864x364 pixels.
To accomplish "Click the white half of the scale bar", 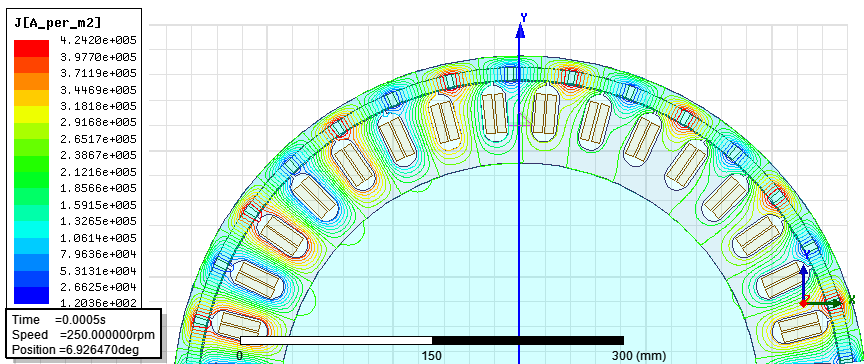I will (x=336, y=340).
